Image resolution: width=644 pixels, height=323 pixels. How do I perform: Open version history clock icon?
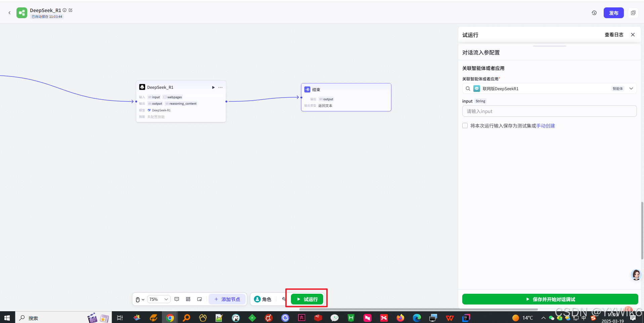[x=594, y=13]
